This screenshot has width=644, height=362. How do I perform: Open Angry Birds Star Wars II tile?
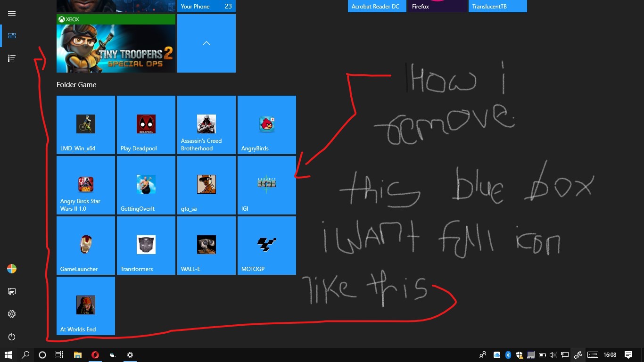point(86,185)
